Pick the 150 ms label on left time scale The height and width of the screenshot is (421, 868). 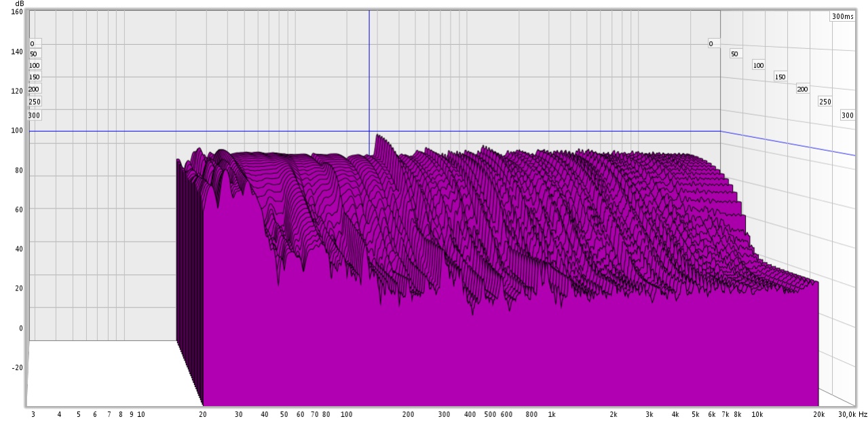pyautogui.click(x=35, y=77)
